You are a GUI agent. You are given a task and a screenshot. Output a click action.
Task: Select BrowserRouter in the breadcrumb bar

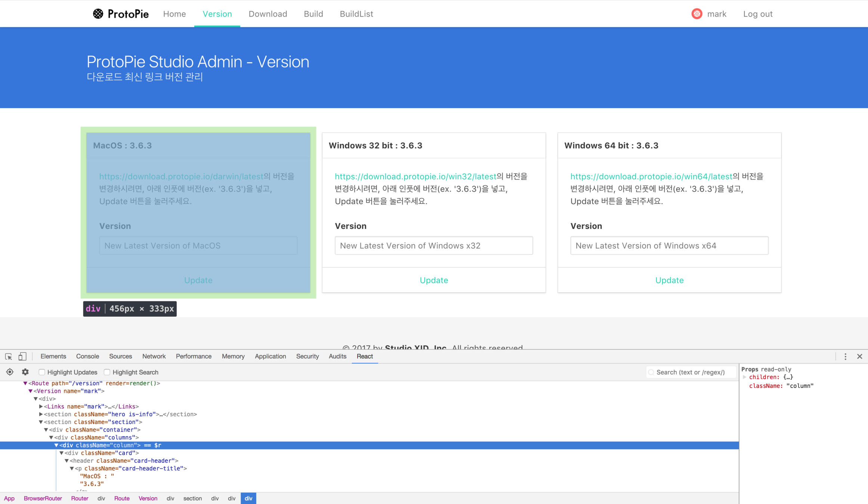43,499
